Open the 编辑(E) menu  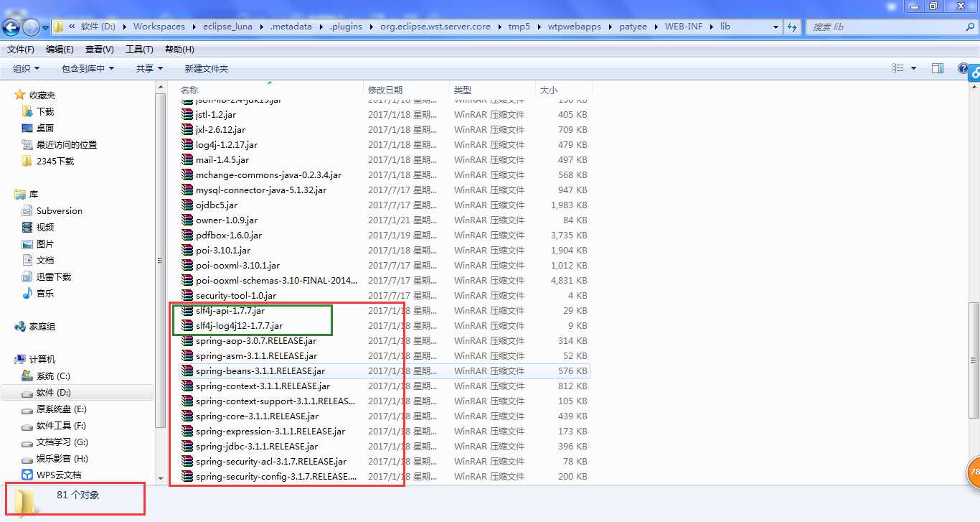(60, 50)
